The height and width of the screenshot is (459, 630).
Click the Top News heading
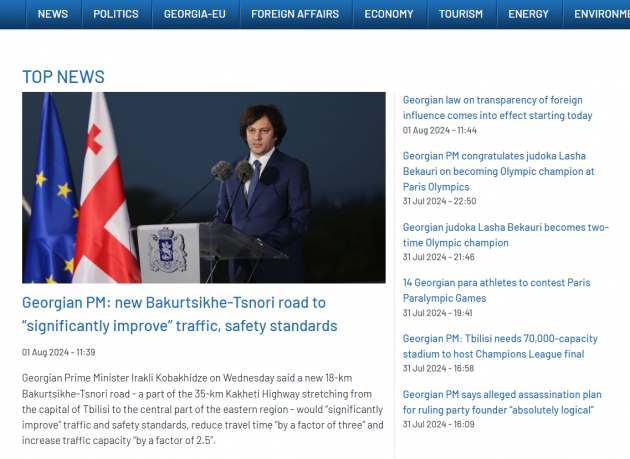click(63, 77)
